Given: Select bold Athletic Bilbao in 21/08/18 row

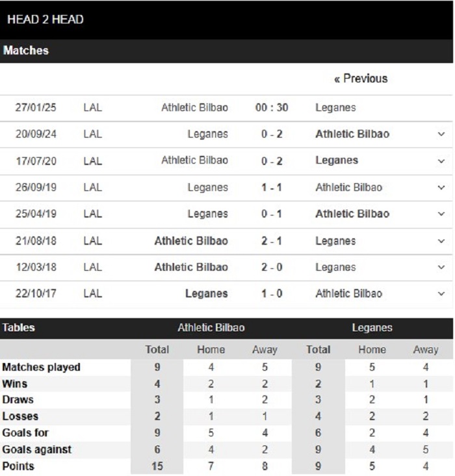Looking at the screenshot, I should [x=191, y=241].
